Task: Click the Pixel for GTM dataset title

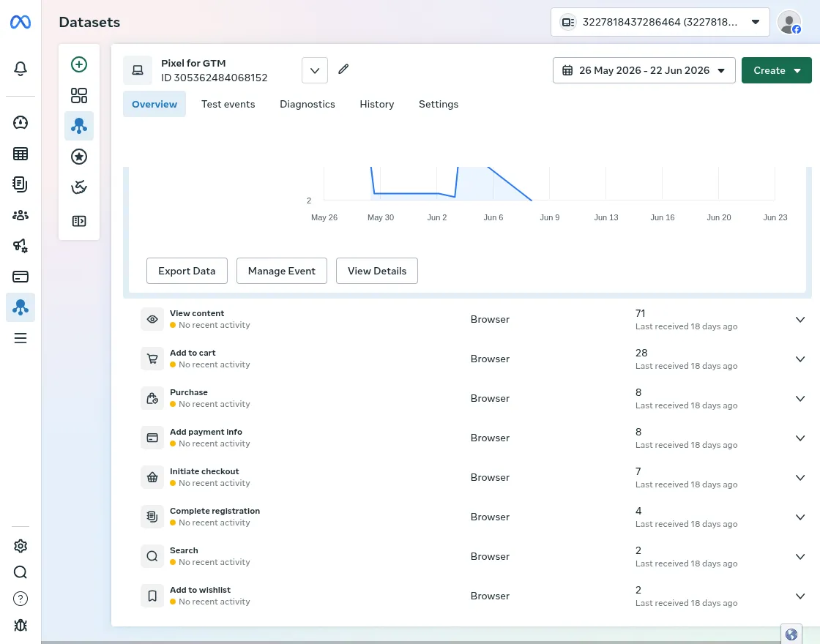Action: pyautogui.click(x=193, y=63)
